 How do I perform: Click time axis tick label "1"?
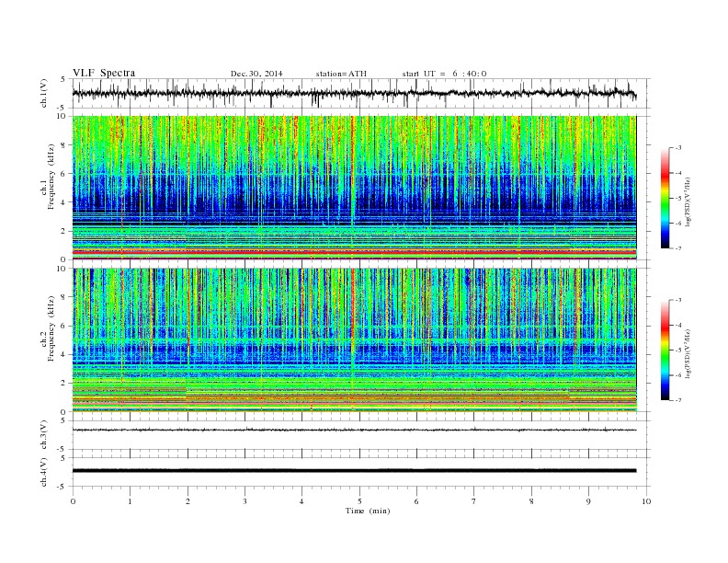click(130, 501)
